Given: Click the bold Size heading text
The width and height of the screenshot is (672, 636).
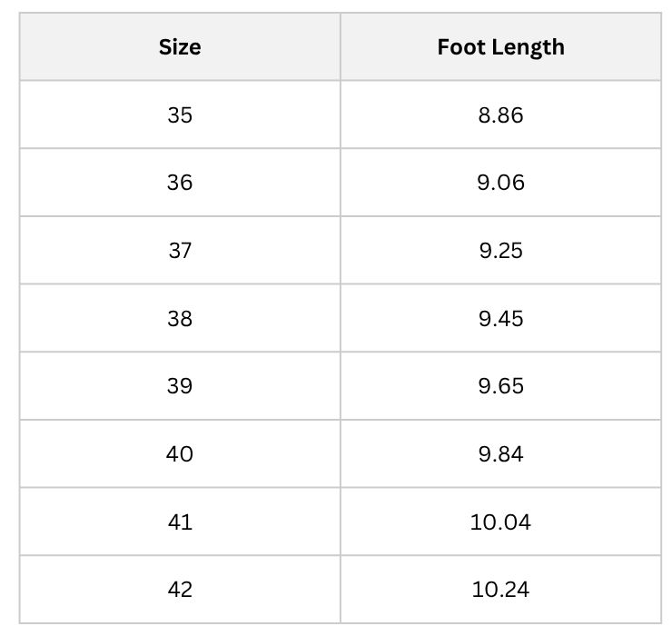Looking at the screenshot, I should pyautogui.click(x=180, y=46).
